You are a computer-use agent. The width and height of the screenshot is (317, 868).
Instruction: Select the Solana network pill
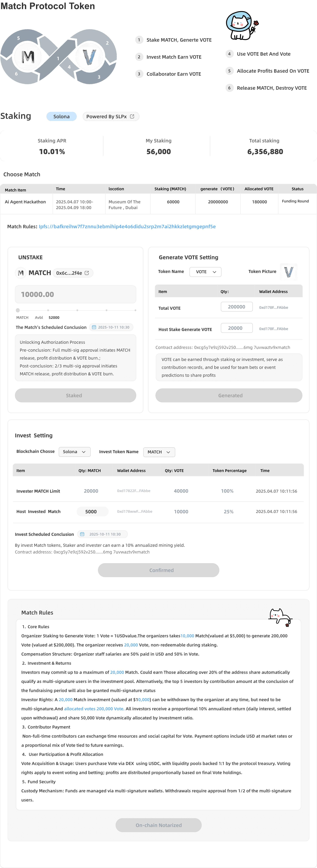61,117
